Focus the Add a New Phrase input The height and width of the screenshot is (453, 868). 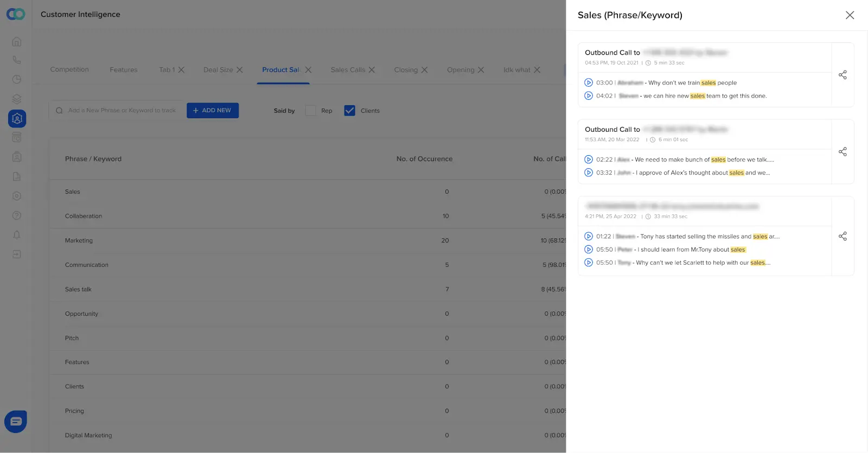click(x=118, y=111)
